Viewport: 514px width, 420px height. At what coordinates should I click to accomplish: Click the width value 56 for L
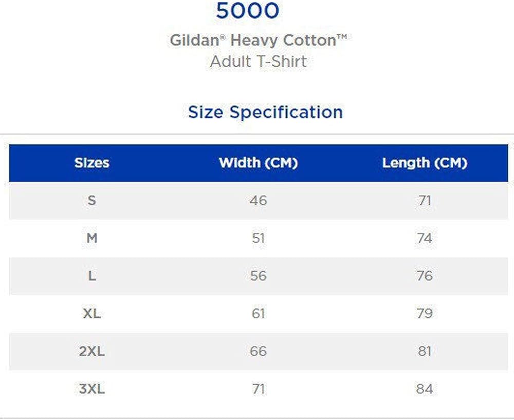coord(259,276)
